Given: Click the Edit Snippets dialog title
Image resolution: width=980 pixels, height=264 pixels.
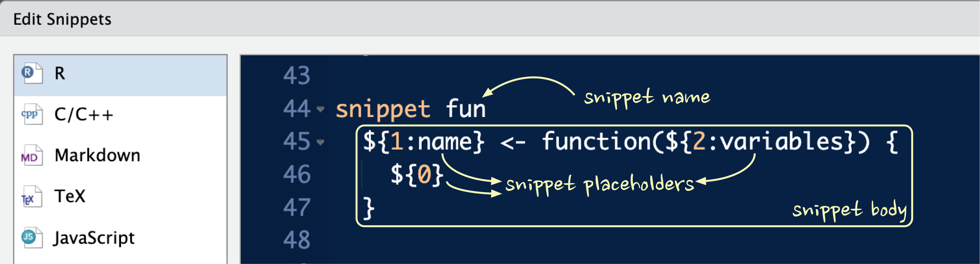Looking at the screenshot, I should tap(62, 19).
